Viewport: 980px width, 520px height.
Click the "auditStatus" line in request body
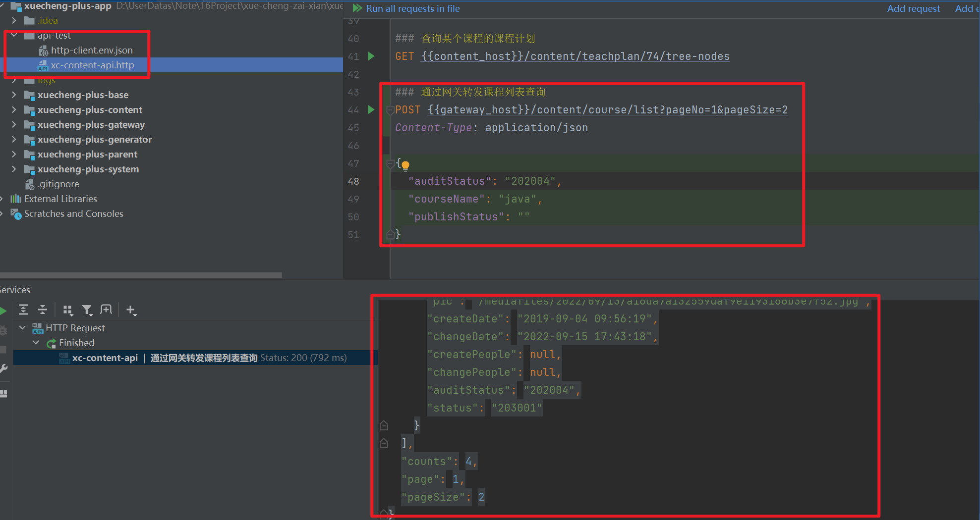pos(485,181)
